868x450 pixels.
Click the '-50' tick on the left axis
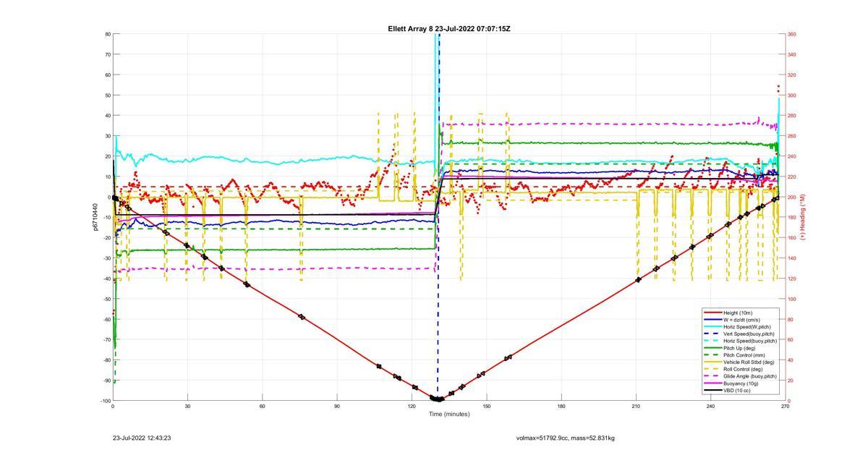(x=106, y=299)
